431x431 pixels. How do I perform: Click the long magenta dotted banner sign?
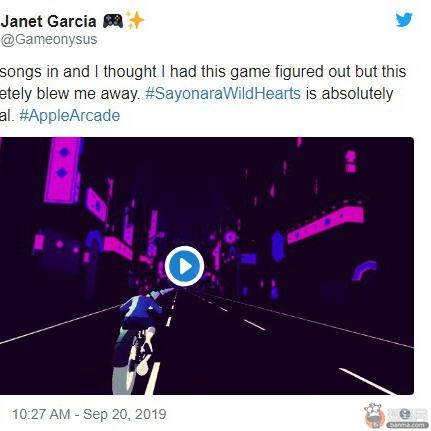[x=325, y=223]
